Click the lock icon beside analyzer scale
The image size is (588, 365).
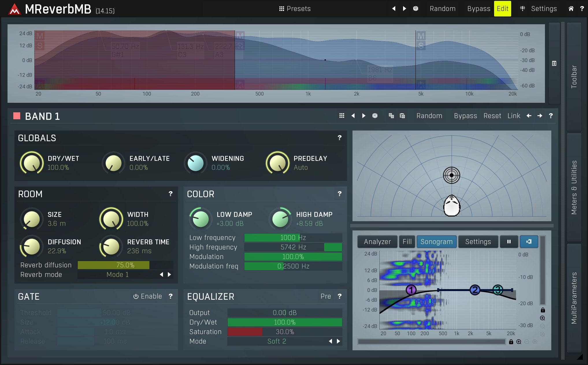pos(543,310)
